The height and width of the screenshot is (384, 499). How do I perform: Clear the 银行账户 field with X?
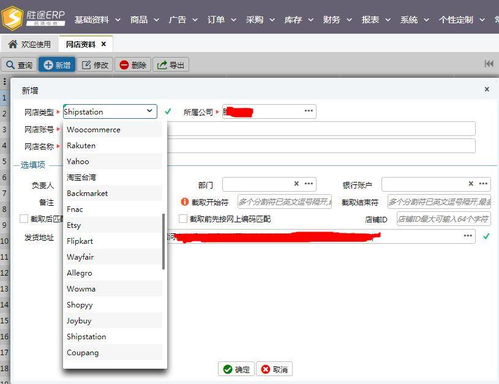pyautogui.click(x=471, y=183)
